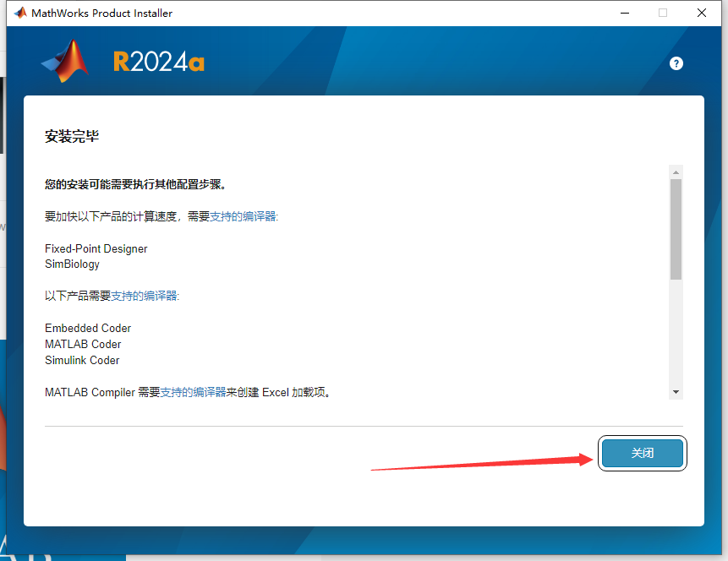This screenshot has width=728, height=561.
Task: Click the minimize icon in the title bar
Action: (625, 14)
